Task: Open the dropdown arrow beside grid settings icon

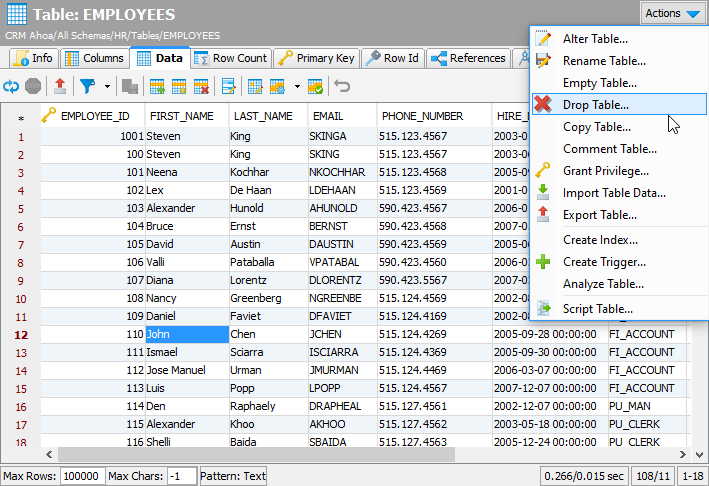Action: [x=297, y=87]
